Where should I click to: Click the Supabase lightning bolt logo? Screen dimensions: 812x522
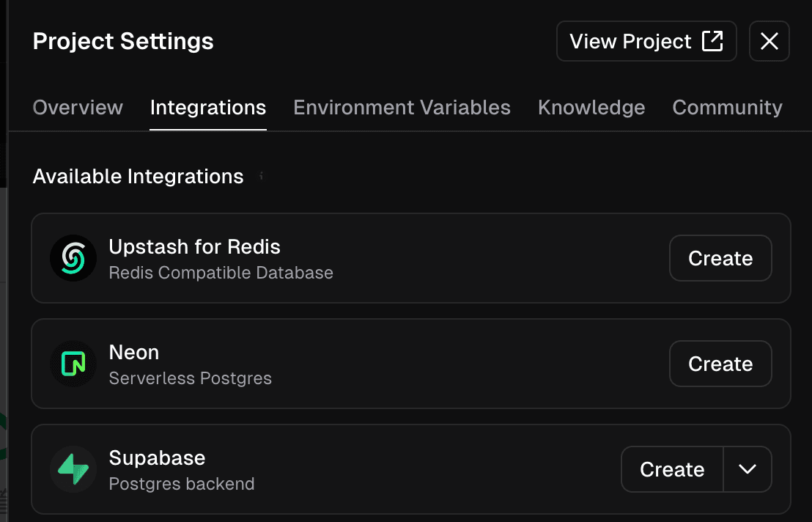pyautogui.click(x=73, y=469)
